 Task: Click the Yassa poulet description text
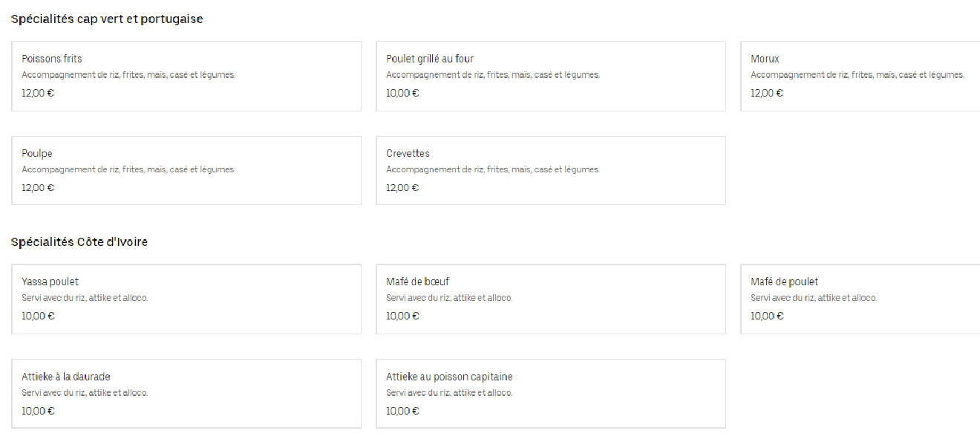pos(85,298)
